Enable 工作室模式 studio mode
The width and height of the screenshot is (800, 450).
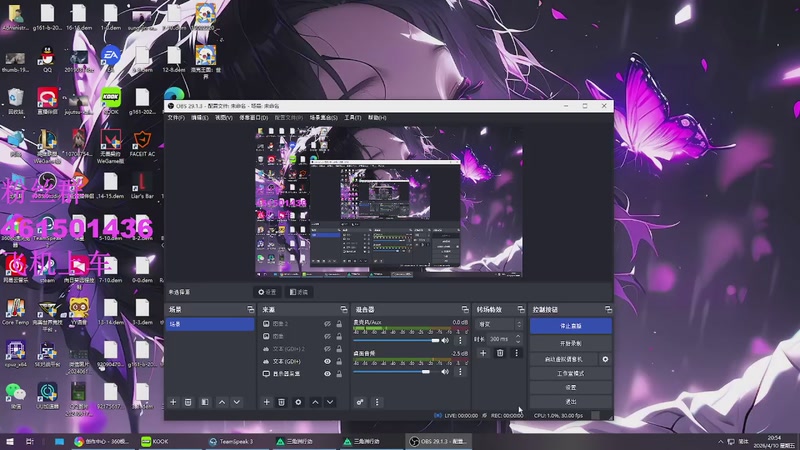pyautogui.click(x=571, y=373)
